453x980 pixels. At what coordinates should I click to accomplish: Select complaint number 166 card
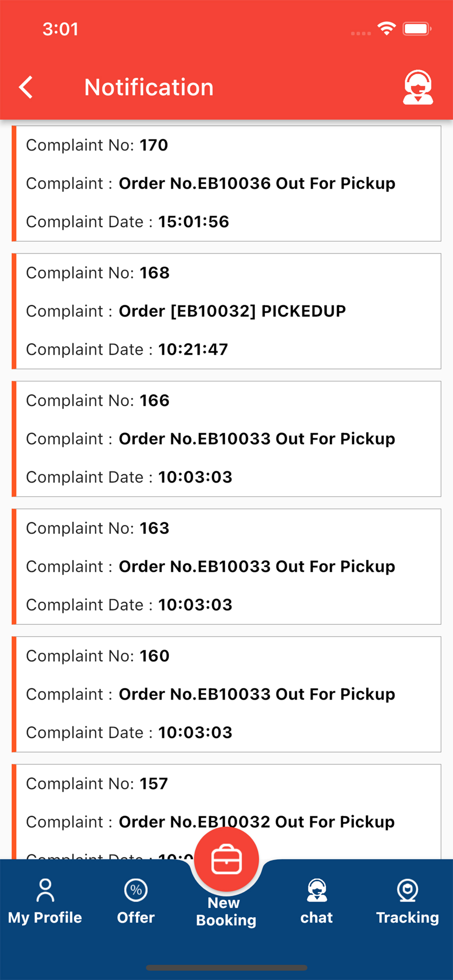tap(226, 439)
